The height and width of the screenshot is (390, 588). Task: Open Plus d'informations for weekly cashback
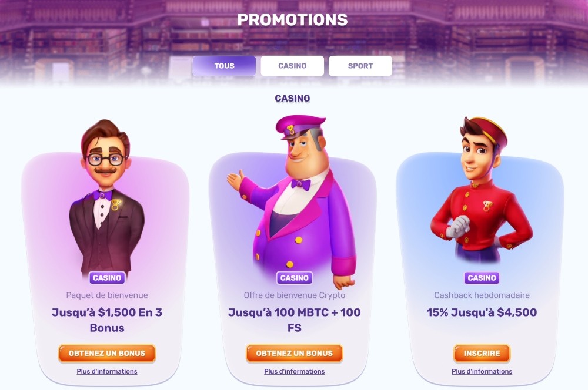[x=482, y=371]
